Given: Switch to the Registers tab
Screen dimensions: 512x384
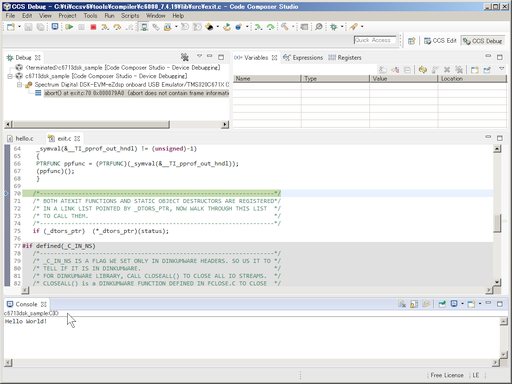Looking at the screenshot, I should coord(345,58).
